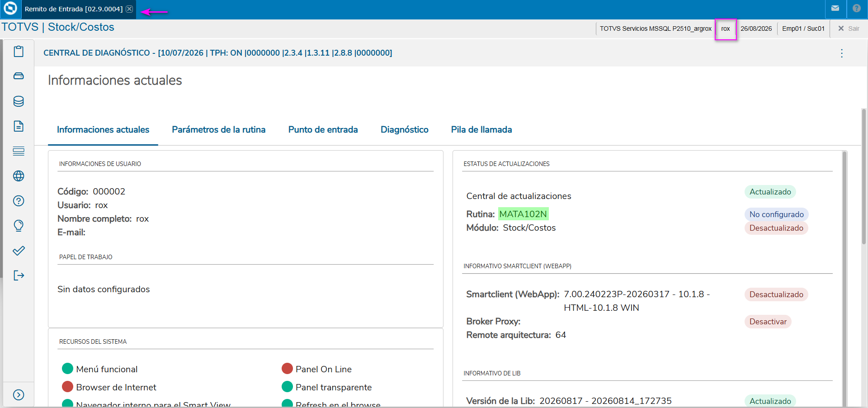Open the mail envelope icon
The height and width of the screenshot is (408, 868).
coord(835,8)
